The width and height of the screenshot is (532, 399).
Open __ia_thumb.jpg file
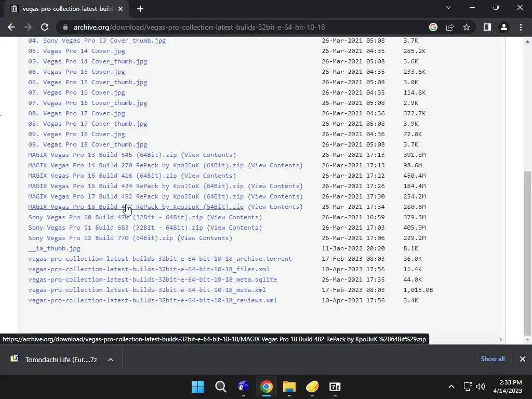(54, 248)
